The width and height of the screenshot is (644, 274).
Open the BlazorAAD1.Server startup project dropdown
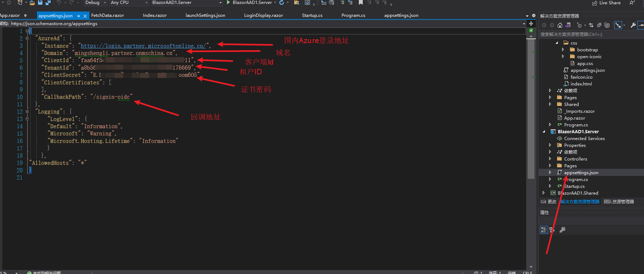[x=187, y=3]
